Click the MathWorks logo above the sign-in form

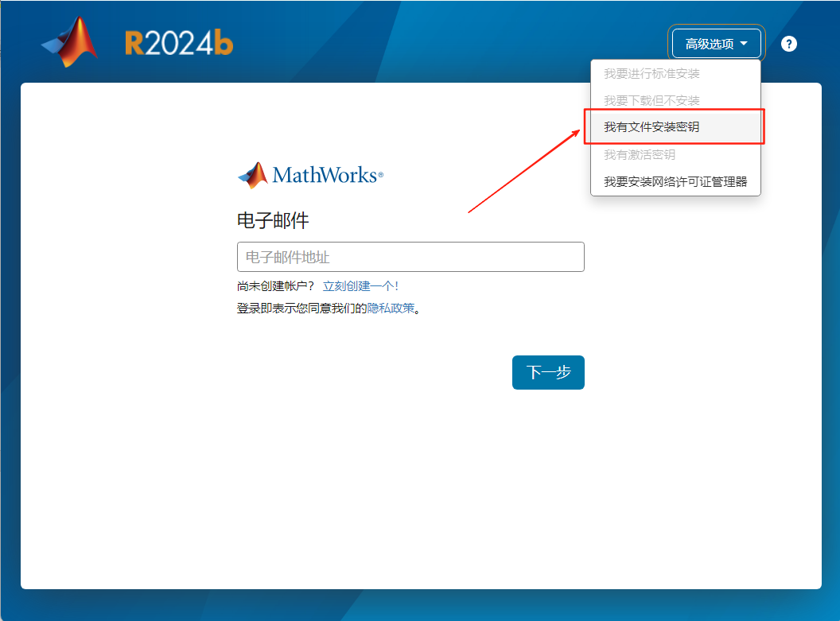pos(309,174)
